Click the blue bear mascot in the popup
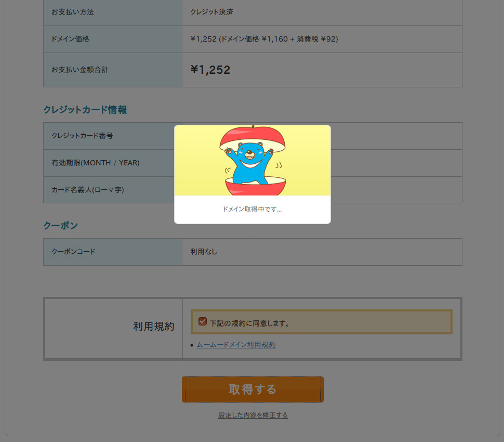 [x=250, y=163]
